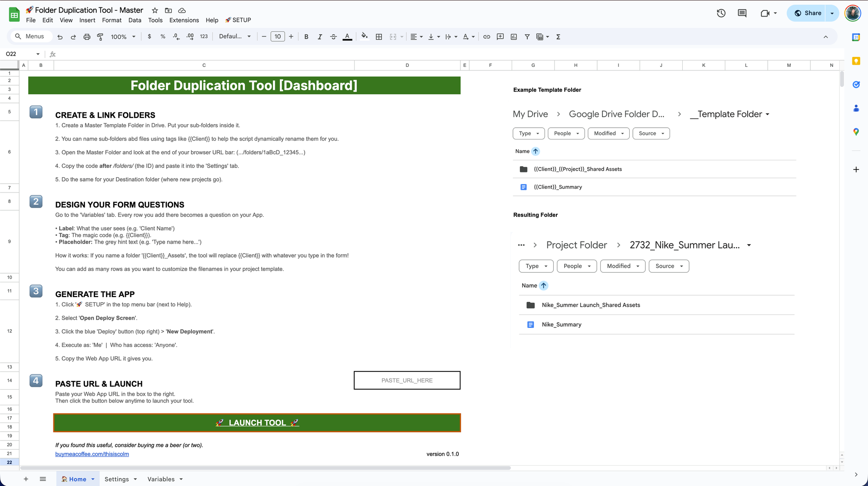Click the insert link icon
868x486 pixels.
tap(487, 37)
